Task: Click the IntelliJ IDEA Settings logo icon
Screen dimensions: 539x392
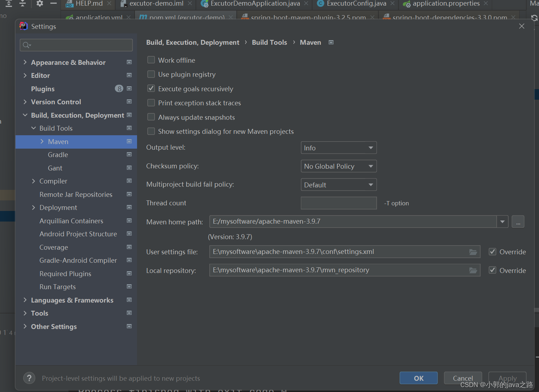Action: [x=24, y=26]
